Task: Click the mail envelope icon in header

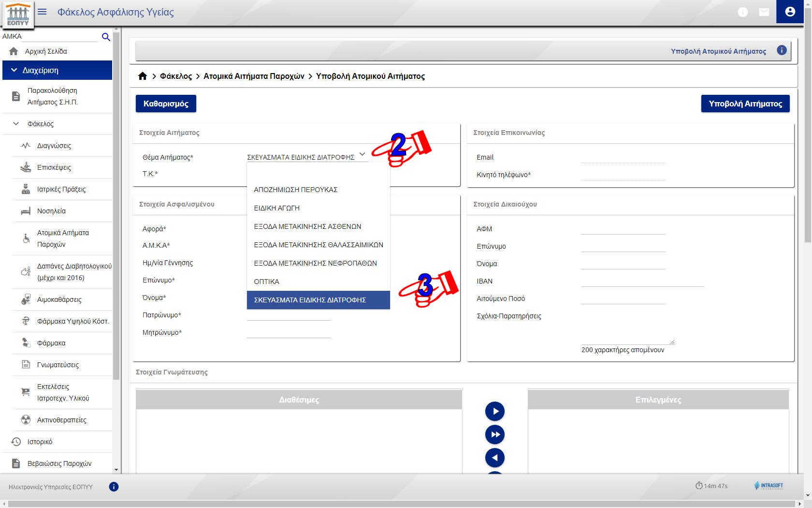Action: [x=764, y=12]
